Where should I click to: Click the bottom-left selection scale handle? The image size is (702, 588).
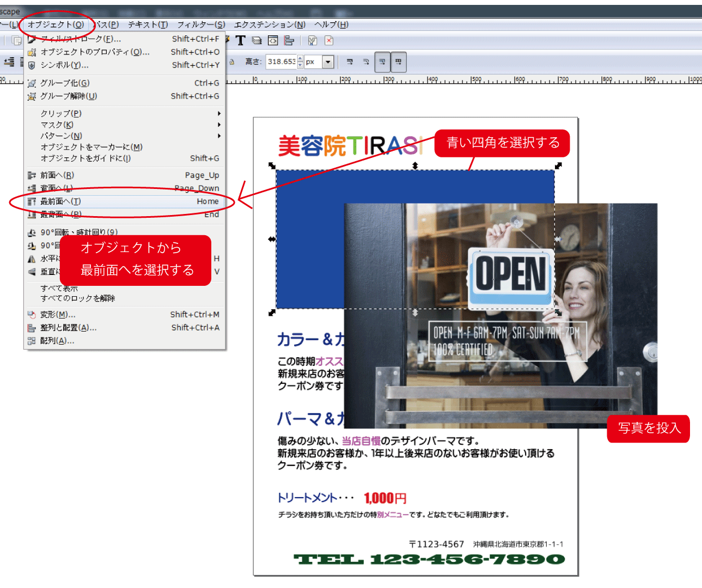point(272,313)
